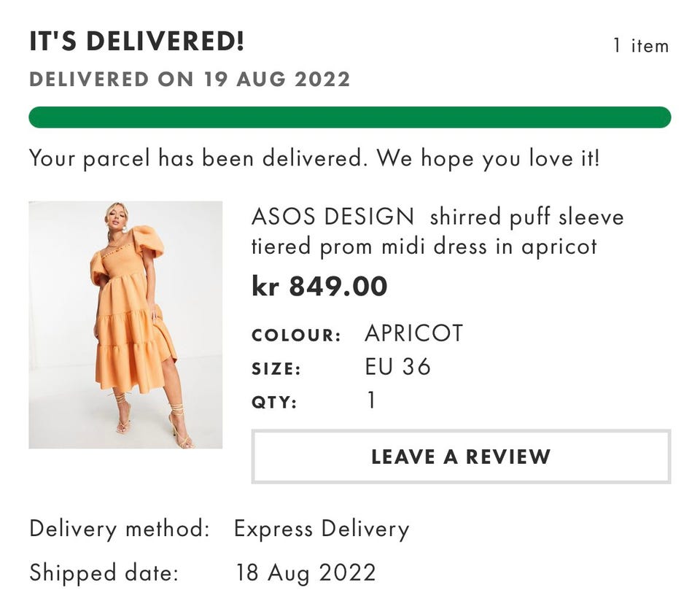Image resolution: width=700 pixels, height=590 pixels.
Task: Click the quantity value 1
Action: pyautogui.click(x=371, y=400)
